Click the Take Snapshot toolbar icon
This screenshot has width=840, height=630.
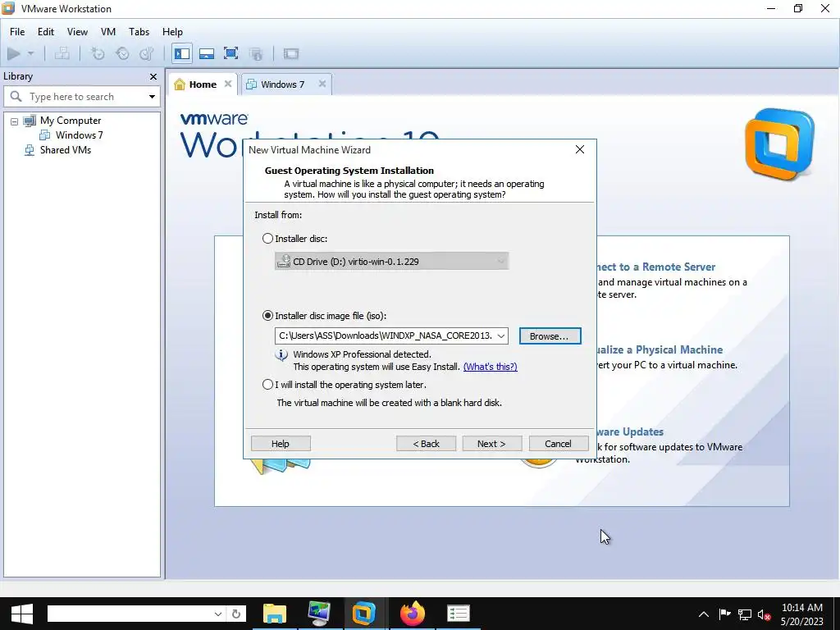pos(98,53)
